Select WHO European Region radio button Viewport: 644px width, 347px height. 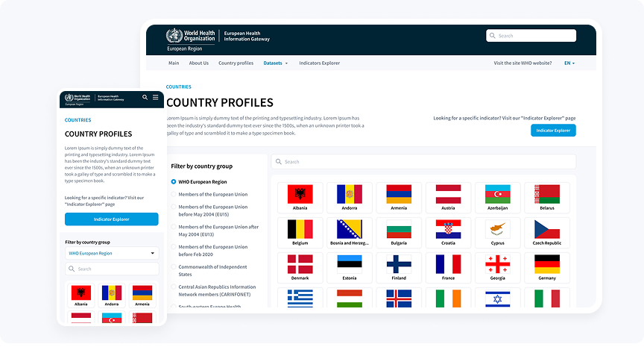tap(174, 181)
